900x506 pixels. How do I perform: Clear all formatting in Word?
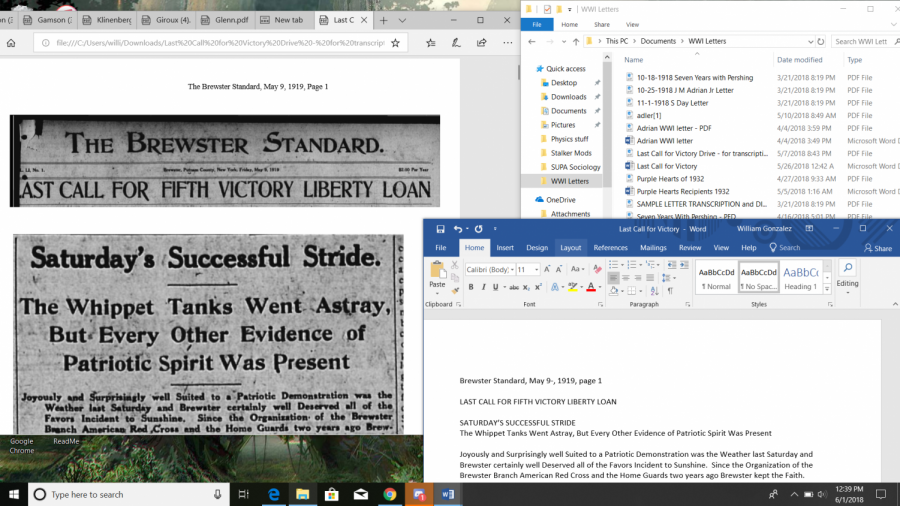[x=597, y=269]
